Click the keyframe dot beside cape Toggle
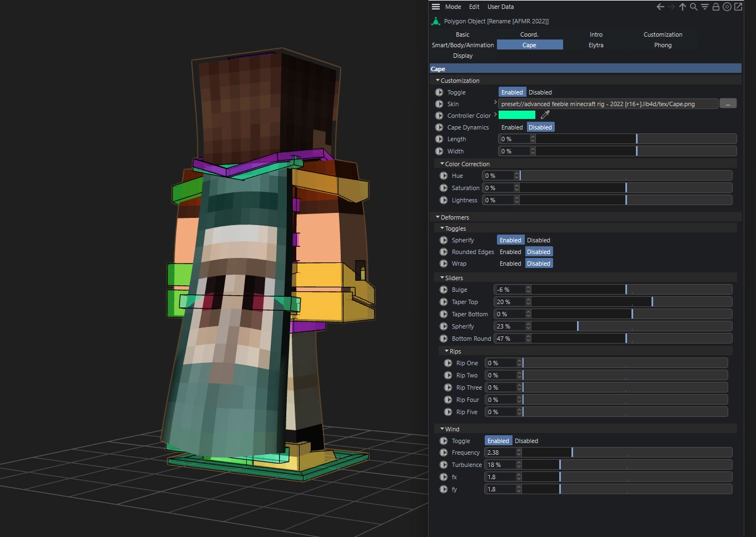Image resolution: width=756 pixels, height=537 pixels. pyautogui.click(x=439, y=92)
